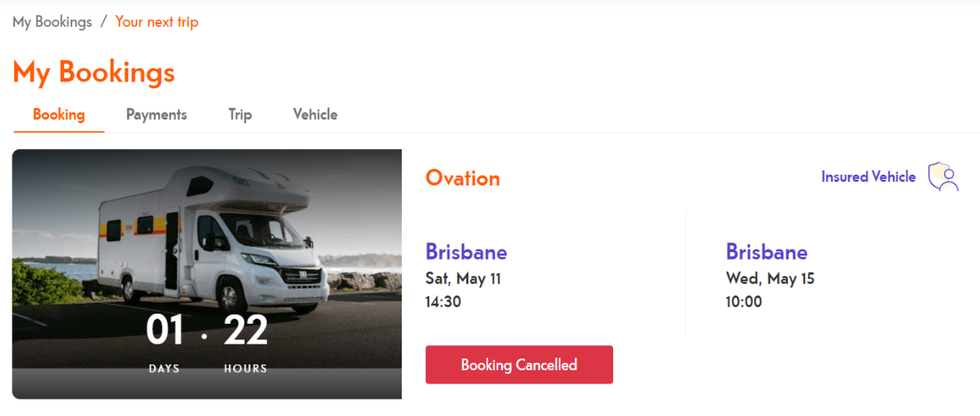Click the 'Your next trip' breadcrumb

click(x=156, y=22)
